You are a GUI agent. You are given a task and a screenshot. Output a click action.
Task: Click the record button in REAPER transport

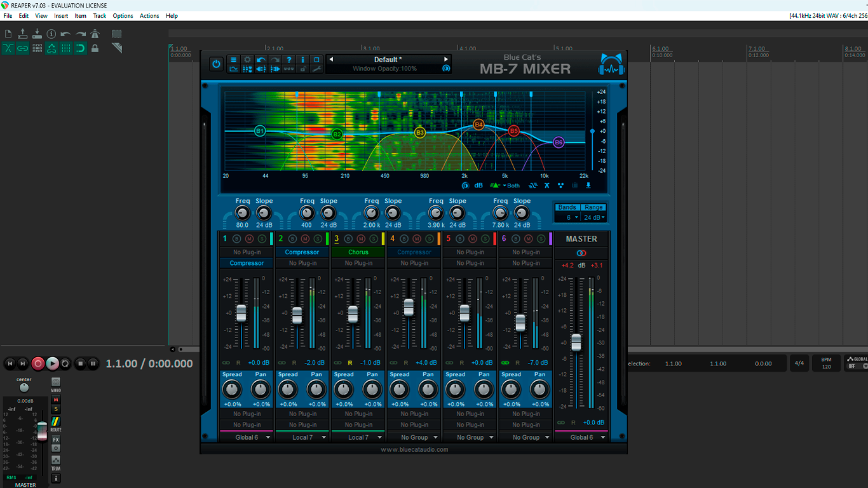[x=38, y=363]
